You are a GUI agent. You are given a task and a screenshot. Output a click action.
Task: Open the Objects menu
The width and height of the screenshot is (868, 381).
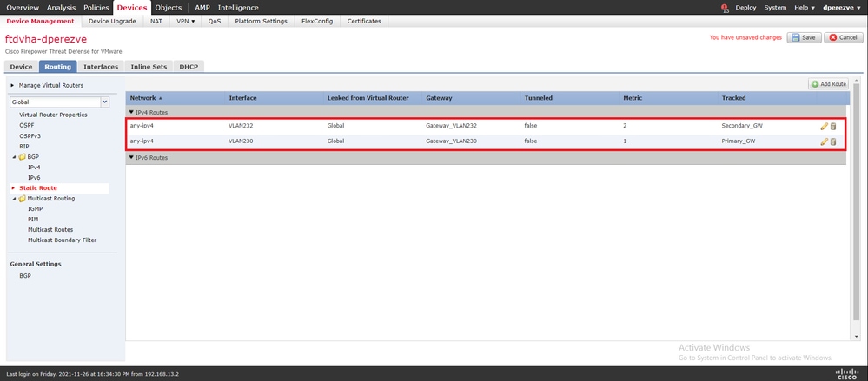click(169, 8)
